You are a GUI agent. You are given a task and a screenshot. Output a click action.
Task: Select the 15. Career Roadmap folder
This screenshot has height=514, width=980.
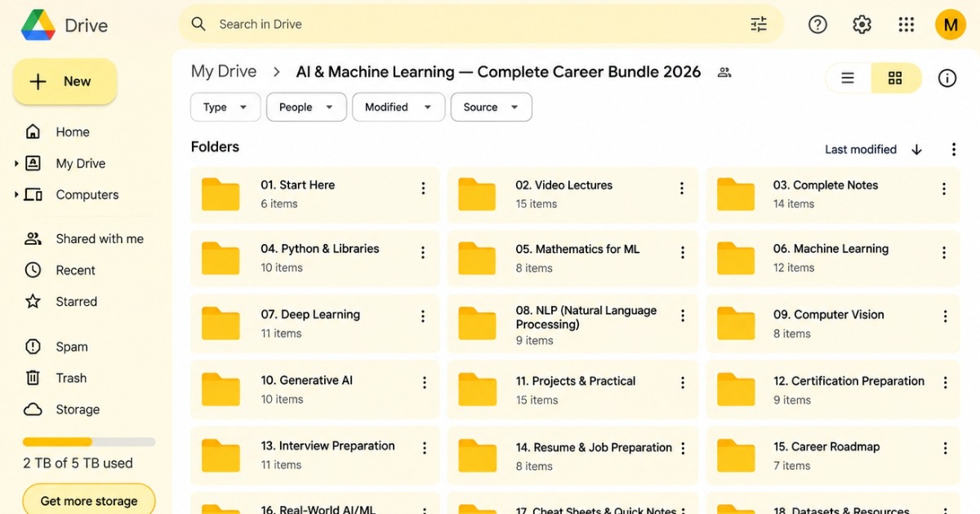pos(833,455)
